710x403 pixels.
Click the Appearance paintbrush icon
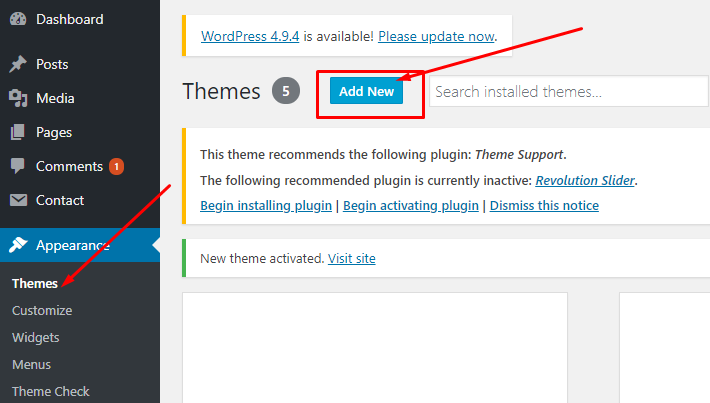click(18, 245)
